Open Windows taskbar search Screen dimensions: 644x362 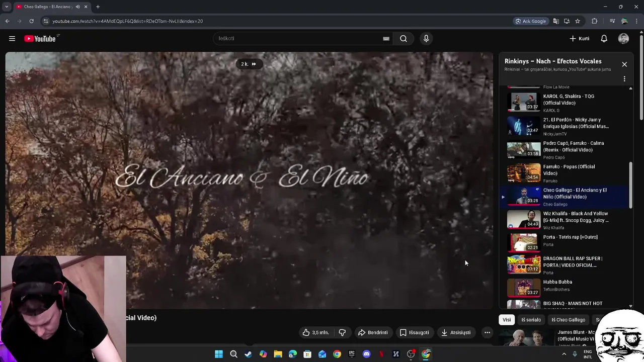point(233,354)
